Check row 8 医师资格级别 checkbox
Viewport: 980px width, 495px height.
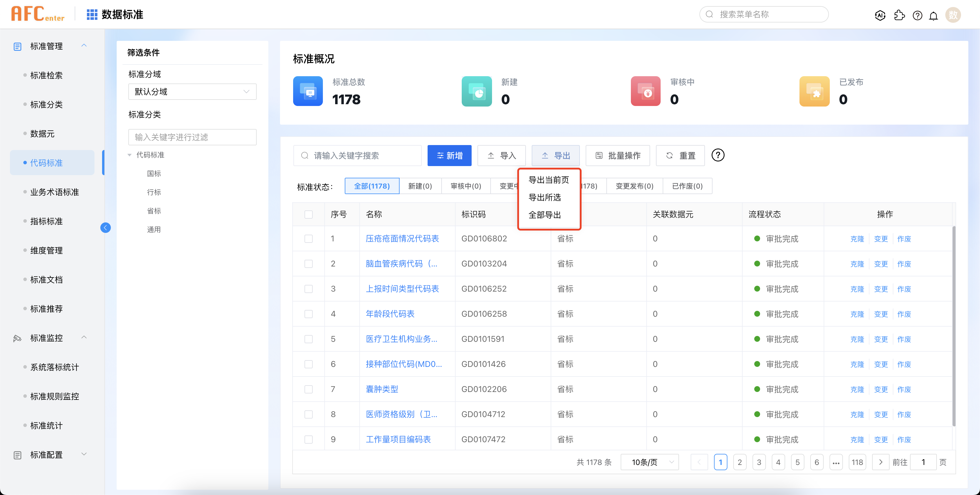coord(309,415)
